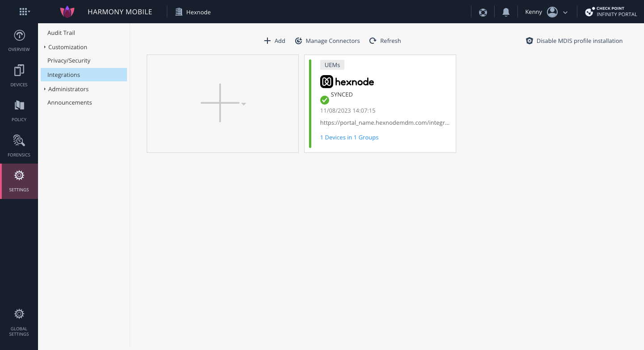Viewport: 644px width, 350px height.
Task: Click the hexnodemdm portal URL text
Action: point(385,122)
